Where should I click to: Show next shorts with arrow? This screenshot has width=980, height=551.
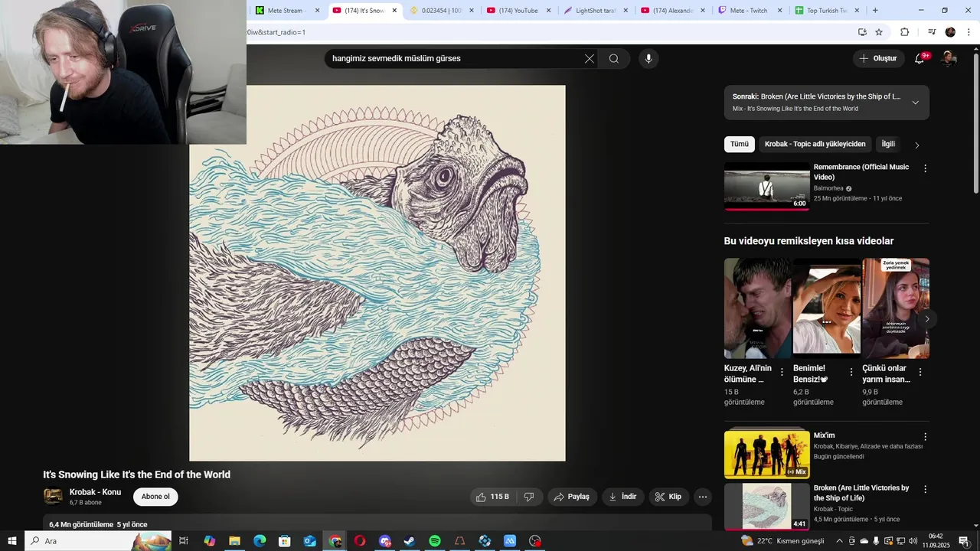tap(927, 319)
